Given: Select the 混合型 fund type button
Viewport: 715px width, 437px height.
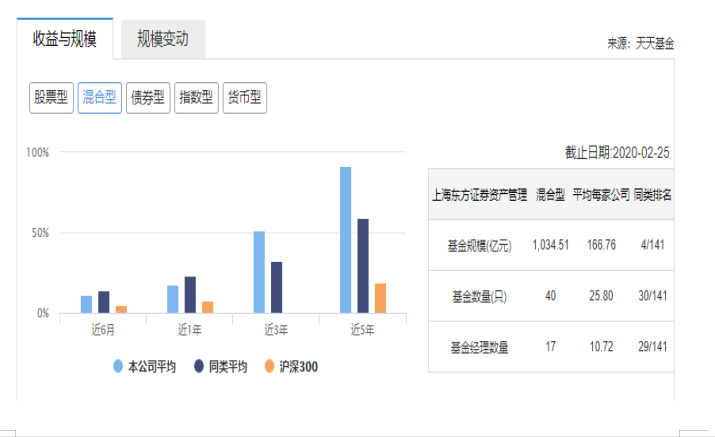Looking at the screenshot, I should click(x=99, y=98).
